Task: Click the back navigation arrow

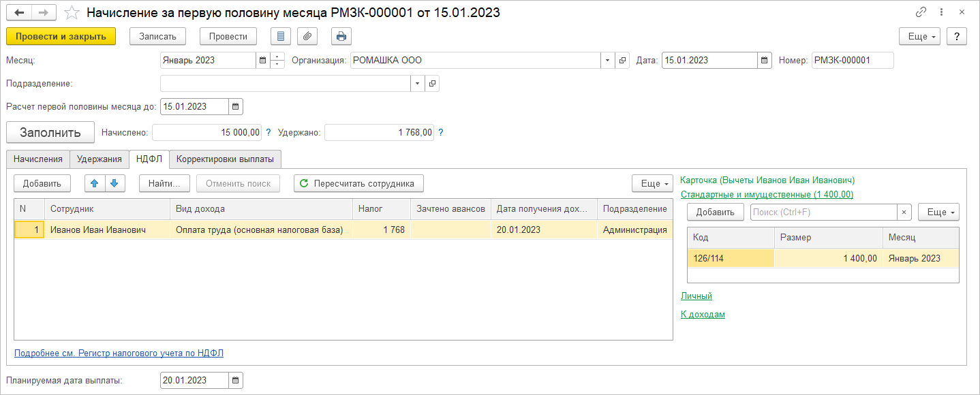Action: pyautogui.click(x=19, y=13)
